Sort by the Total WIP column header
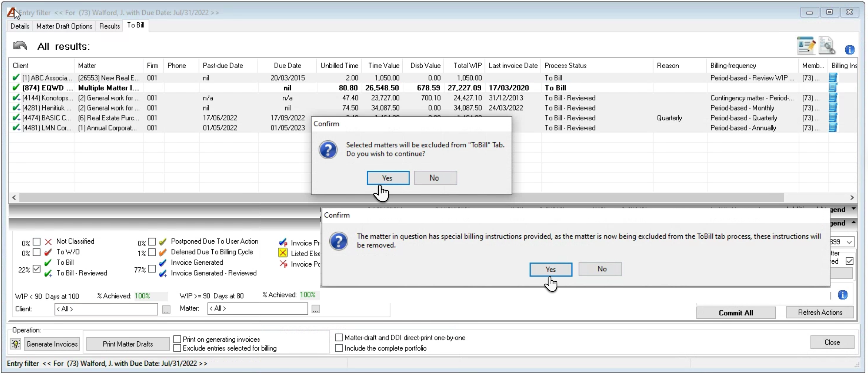This screenshot has width=868, height=375. (x=464, y=65)
